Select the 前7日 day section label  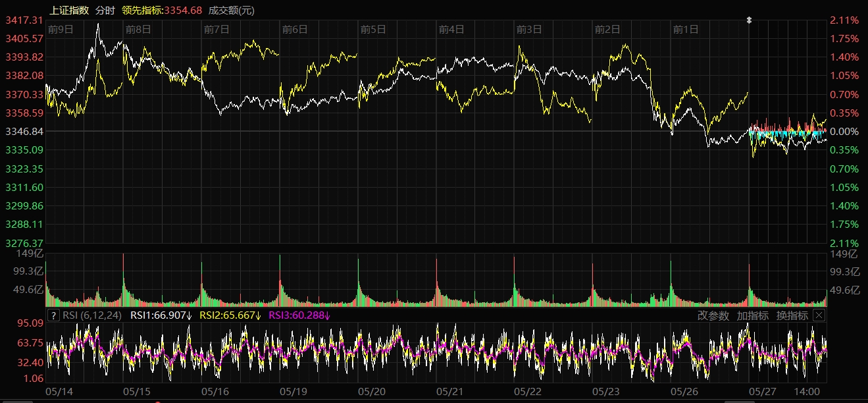tap(217, 29)
